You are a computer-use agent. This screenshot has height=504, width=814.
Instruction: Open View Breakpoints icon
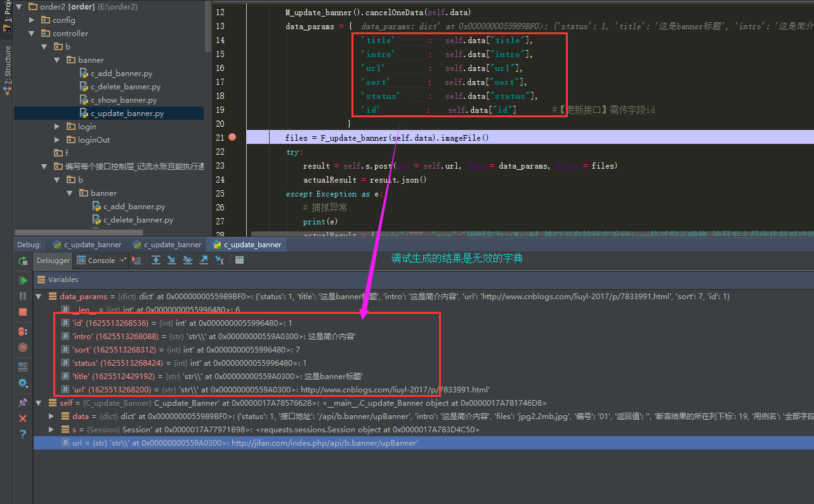point(23,331)
